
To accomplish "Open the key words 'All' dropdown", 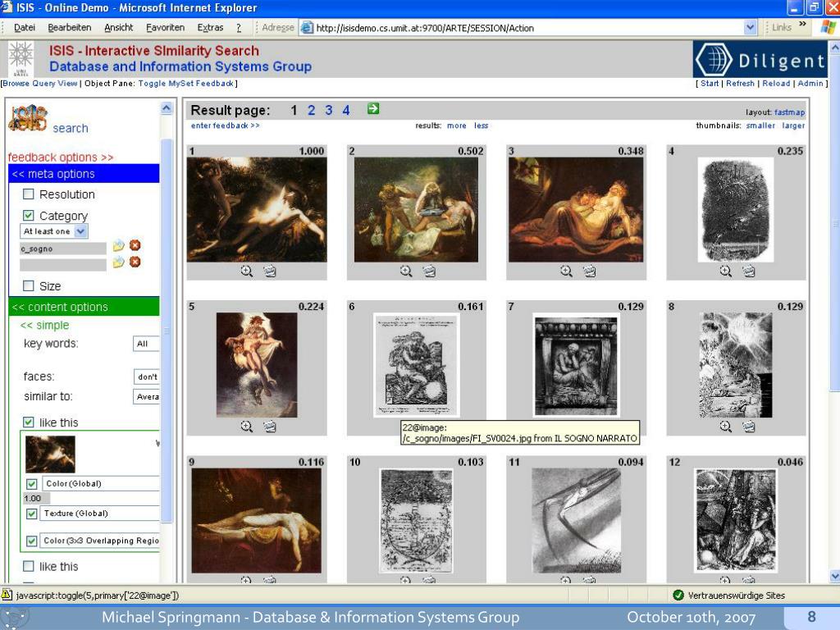I will [146, 344].
